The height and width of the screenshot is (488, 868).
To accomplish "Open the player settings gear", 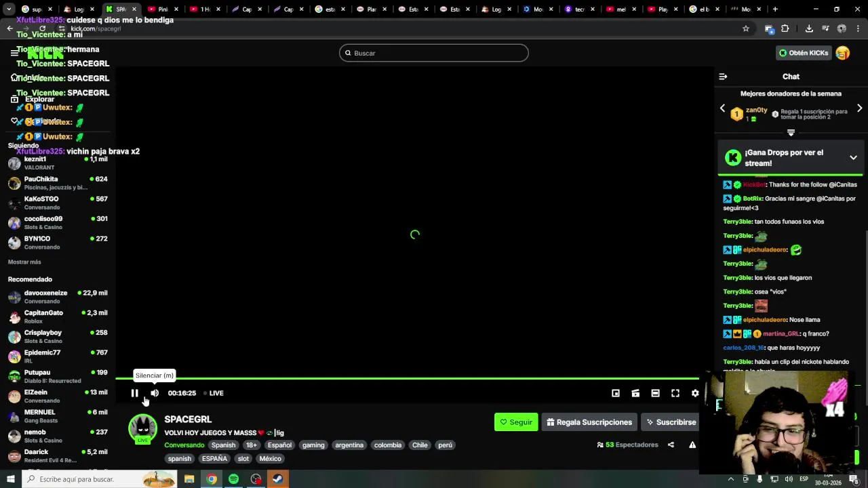I will click(x=695, y=393).
